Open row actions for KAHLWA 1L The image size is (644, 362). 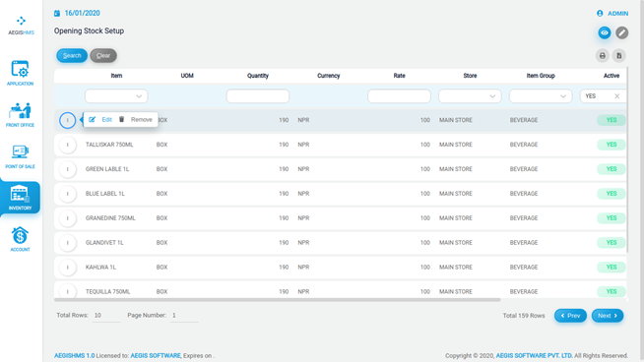(68, 268)
